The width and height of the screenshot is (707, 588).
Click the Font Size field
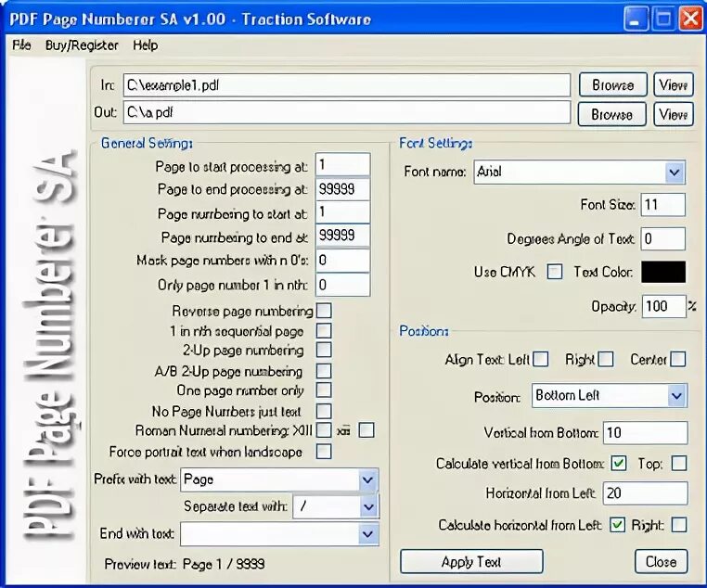(662, 205)
